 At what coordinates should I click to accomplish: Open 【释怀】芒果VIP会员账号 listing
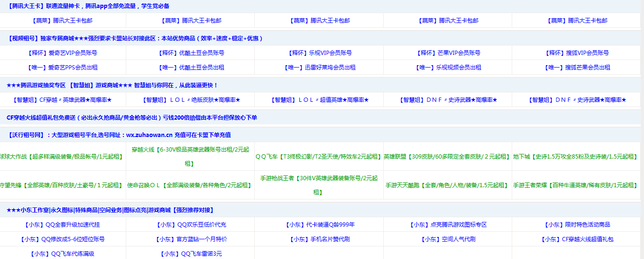pyautogui.click(x=448, y=53)
